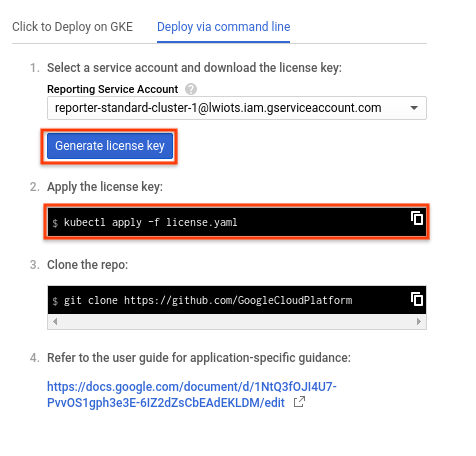
Task: Click the external link icon after the docs URL
Action: 299,402
